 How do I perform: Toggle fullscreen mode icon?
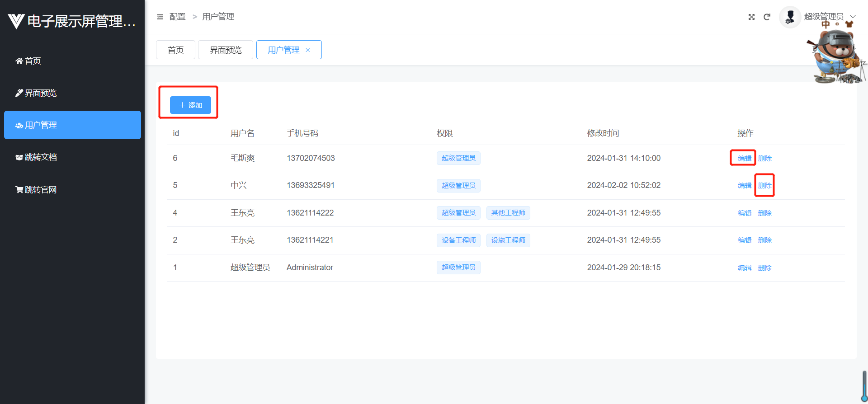(x=751, y=17)
